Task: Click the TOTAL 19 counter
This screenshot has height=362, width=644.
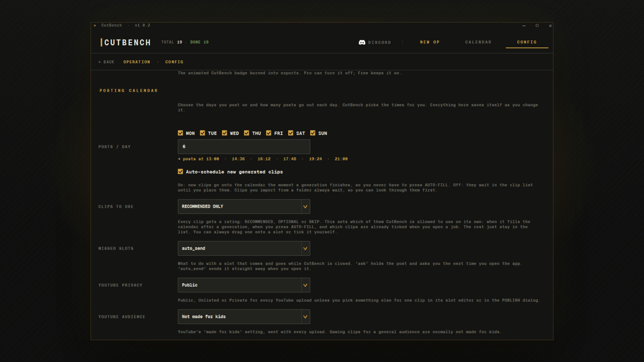Action: coord(172,42)
